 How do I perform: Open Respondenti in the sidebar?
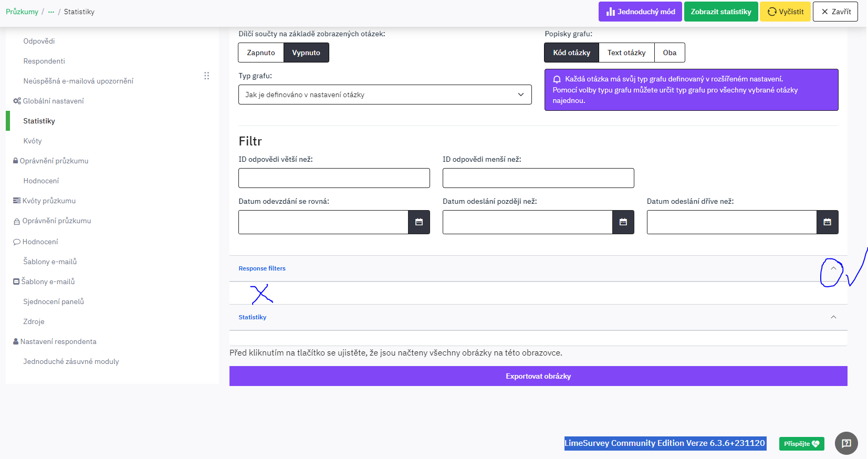point(44,61)
